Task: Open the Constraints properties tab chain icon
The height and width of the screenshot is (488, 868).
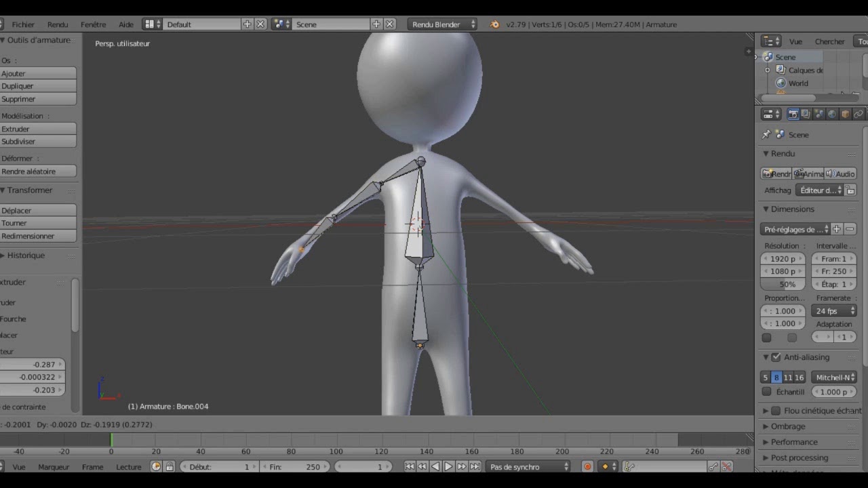Action: tap(858, 114)
